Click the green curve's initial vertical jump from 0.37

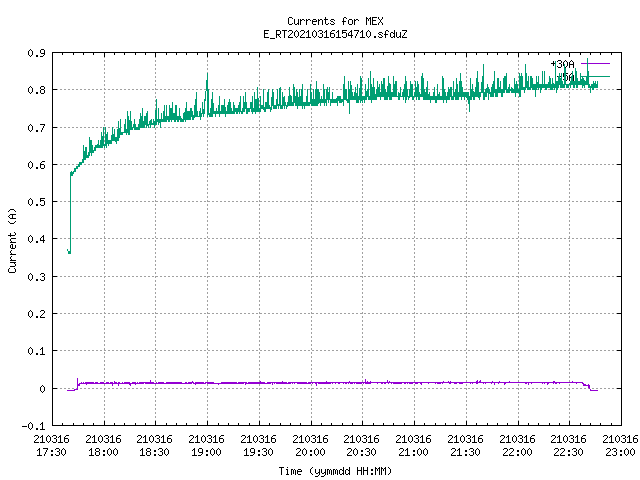pos(70,212)
